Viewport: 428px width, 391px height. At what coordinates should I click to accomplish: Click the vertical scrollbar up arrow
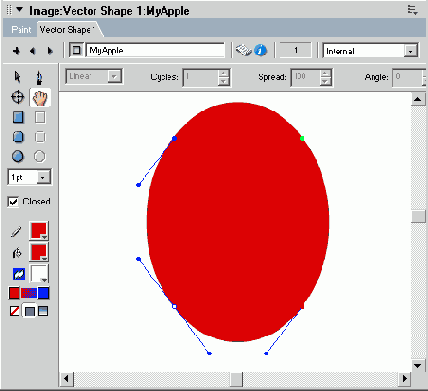pyautogui.click(x=418, y=99)
